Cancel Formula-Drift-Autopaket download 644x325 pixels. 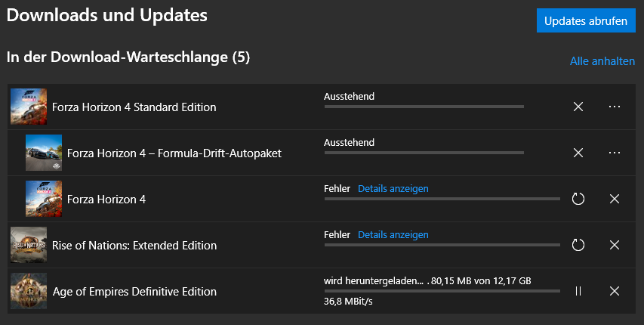578,153
